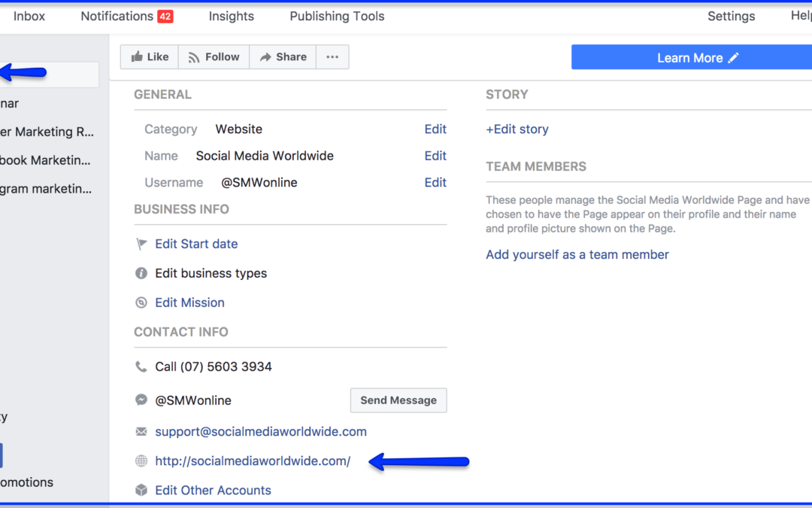Click the Learn More button
The height and width of the screenshot is (508, 812).
click(692, 57)
